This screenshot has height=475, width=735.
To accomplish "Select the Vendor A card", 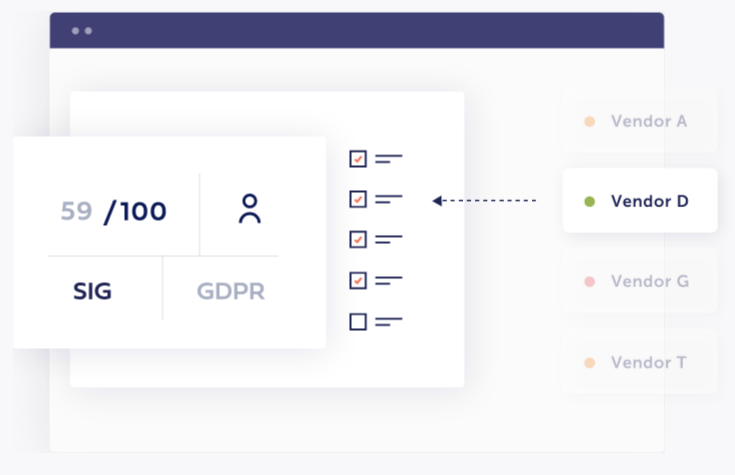I will [x=640, y=121].
